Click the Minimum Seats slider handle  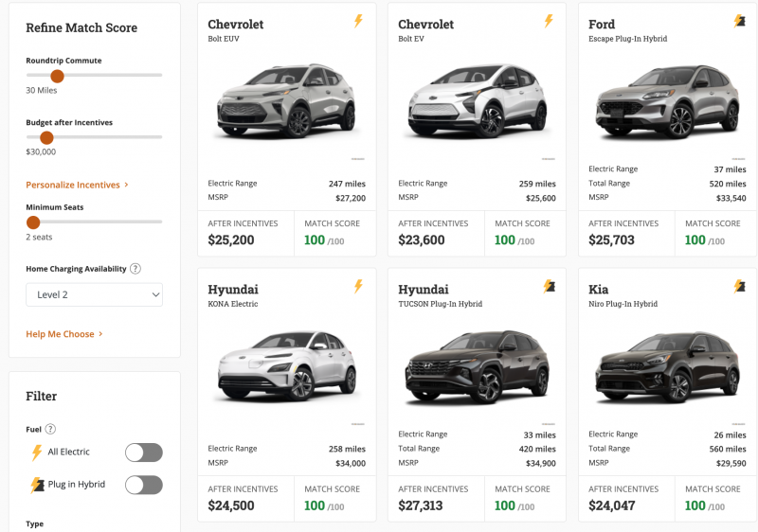tap(33, 222)
